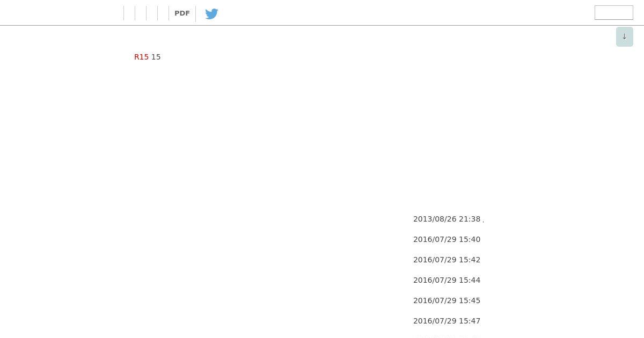Image resolution: width=644 pixels, height=338 pixels.
Task: Click the first 2016/07/29 timestamp
Action: [x=447, y=239]
